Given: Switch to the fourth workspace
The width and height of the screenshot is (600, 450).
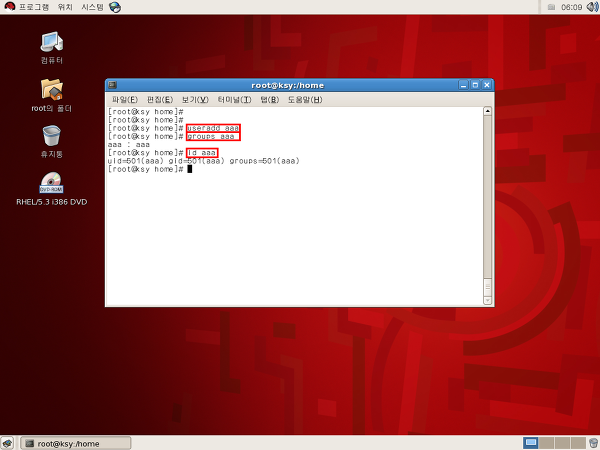Looking at the screenshot, I should [578, 443].
